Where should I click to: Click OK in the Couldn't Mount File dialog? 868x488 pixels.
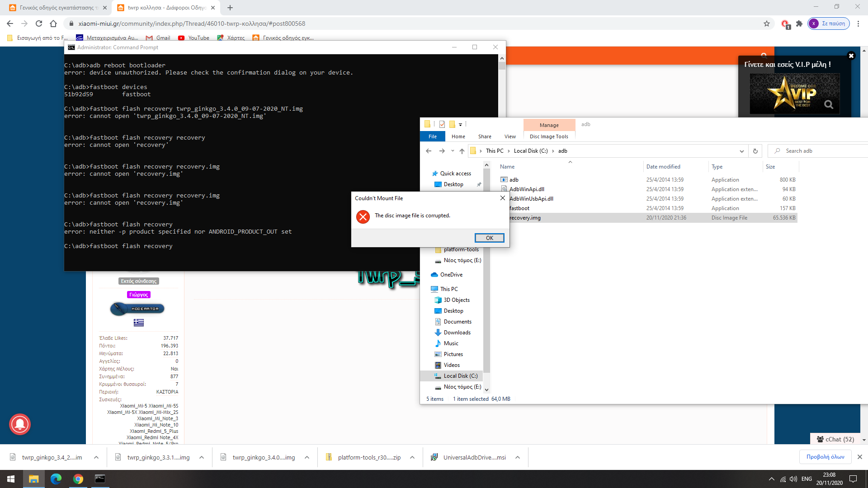[489, 238]
